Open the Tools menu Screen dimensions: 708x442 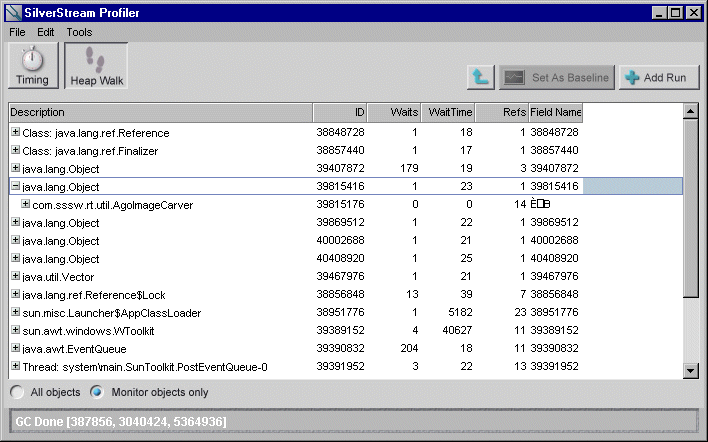click(79, 32)
